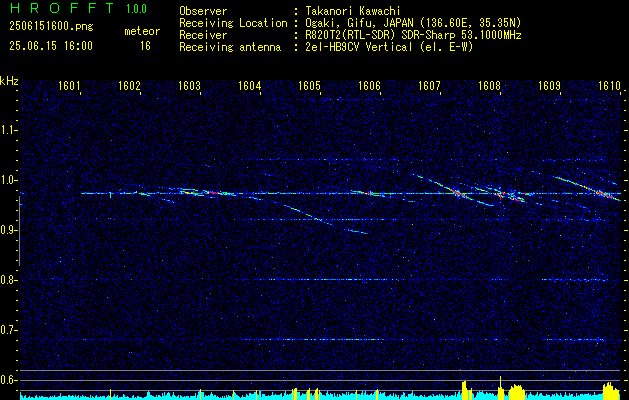The height and width of the screenshot is (400, 629).
Task: Click the gray vertical range bar beside 0.9
Action: pyautogui.click(x=19, y=231)
